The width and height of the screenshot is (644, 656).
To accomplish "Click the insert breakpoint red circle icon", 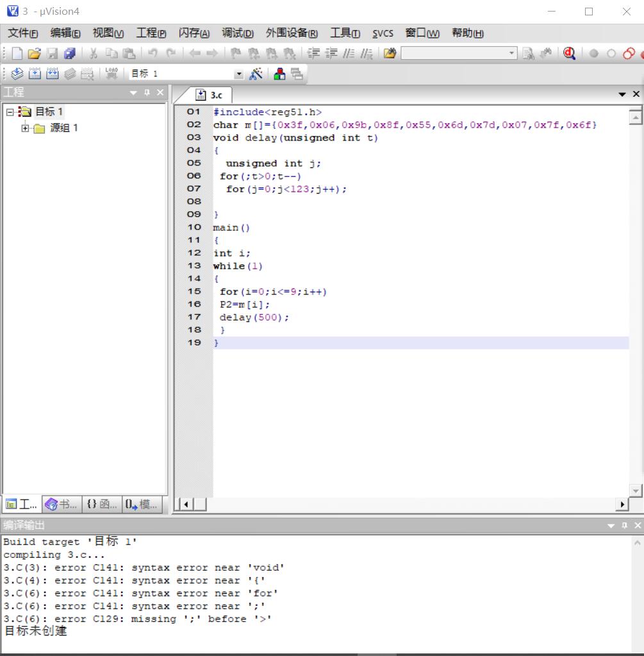I will pyautogui.click(x=594, y=54).
